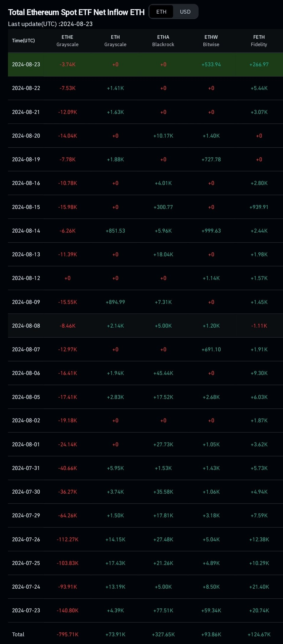Click the -3.74K ETHE outflow value
The image size is (283, 644).
point(67,65)
